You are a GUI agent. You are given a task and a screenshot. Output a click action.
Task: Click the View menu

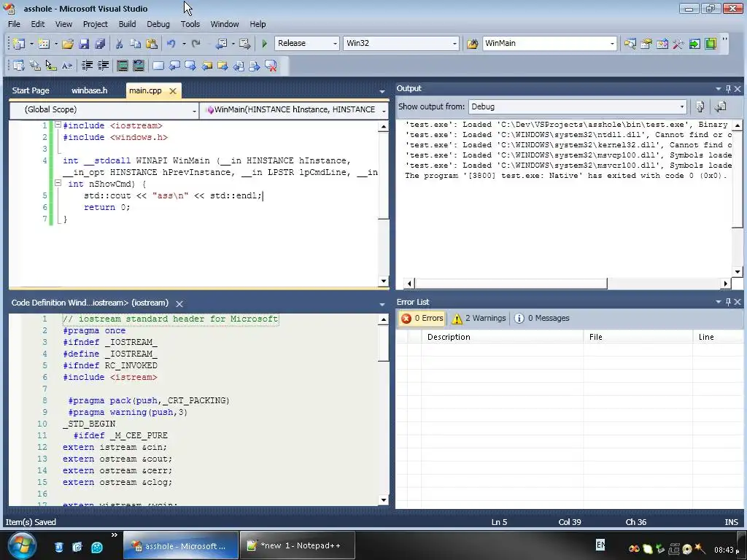click(64, 24)
